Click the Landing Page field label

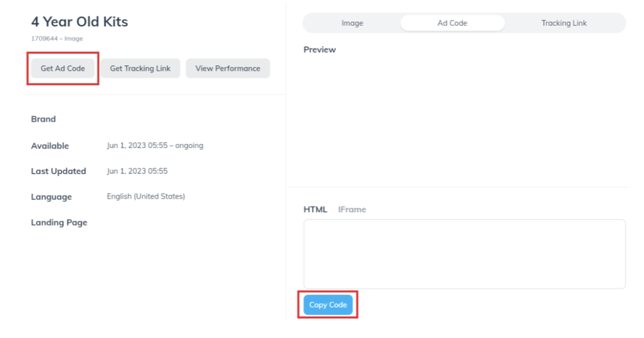click(59, 223)
